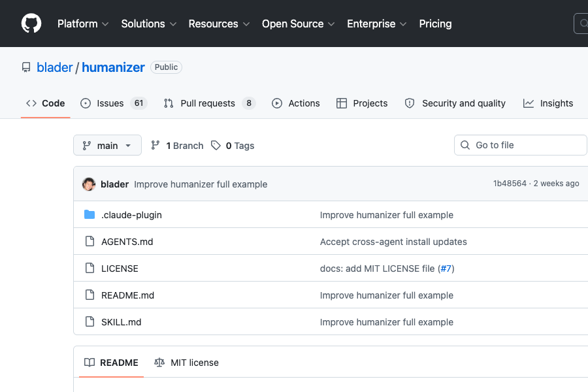Click blader's avatar in the commit row
588x392 pixels.
89,184
